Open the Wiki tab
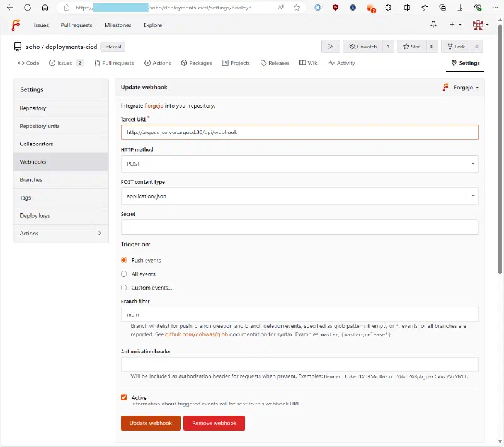Viewport: 504px width, 447px height. click(309, 63)
